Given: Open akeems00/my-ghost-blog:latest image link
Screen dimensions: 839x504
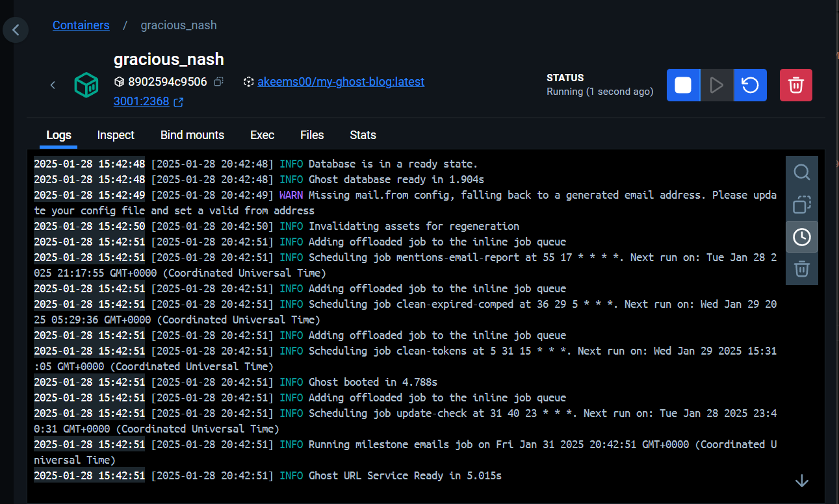Looking at the screenshot, I should (341, 82).
